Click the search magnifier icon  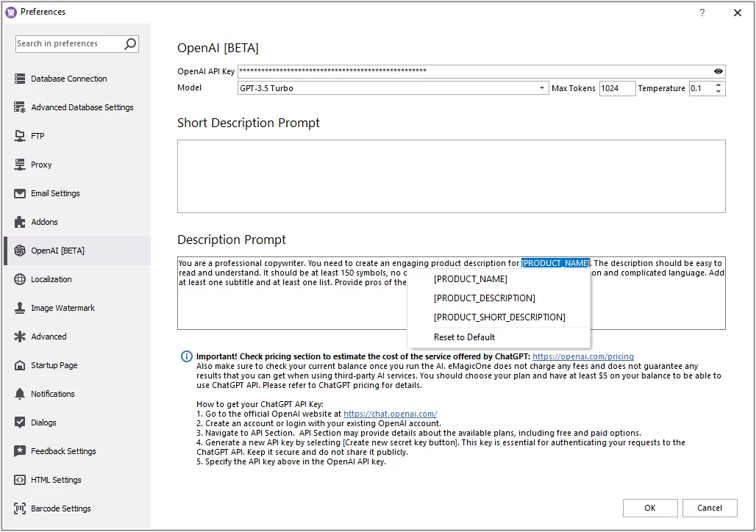click(130, 44)
